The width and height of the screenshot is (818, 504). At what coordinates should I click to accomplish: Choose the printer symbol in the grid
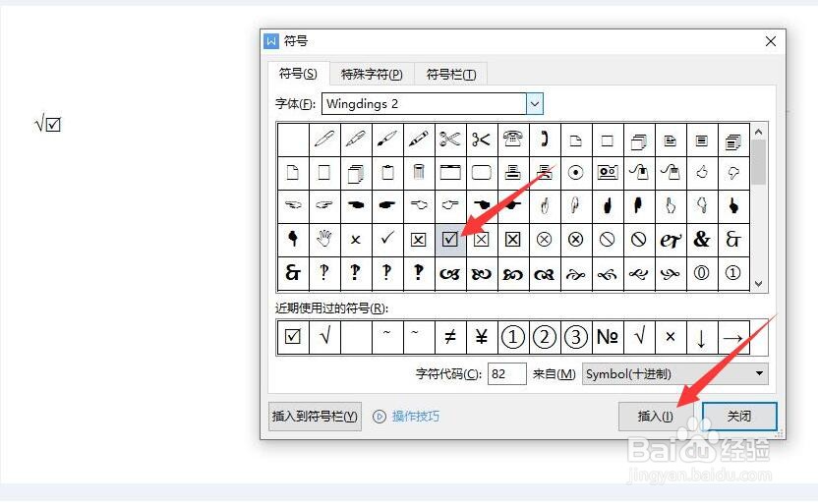513,172
